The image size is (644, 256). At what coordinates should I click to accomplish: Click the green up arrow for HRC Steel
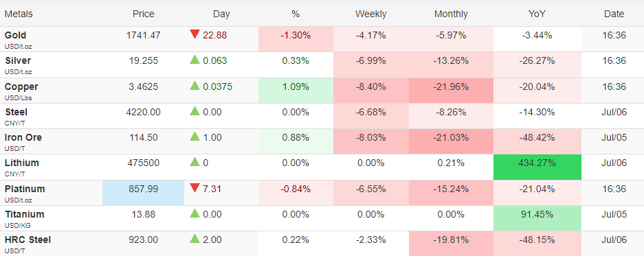(x=195, y=239)
